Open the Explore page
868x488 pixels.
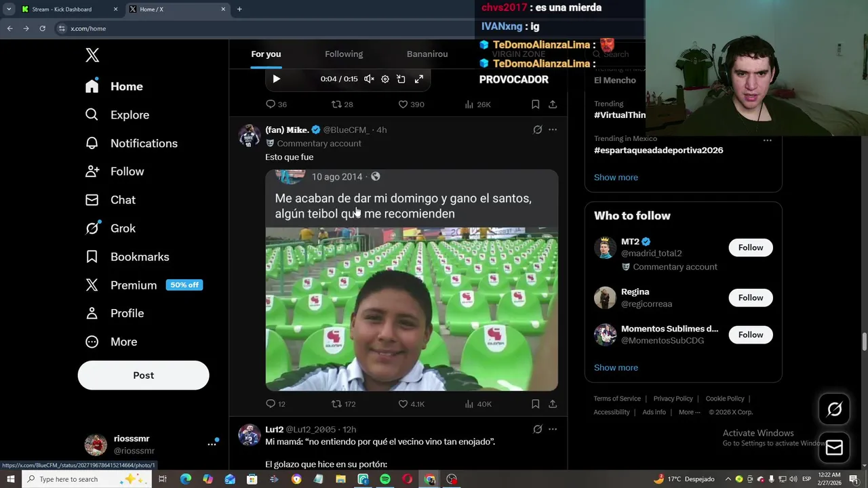click(117, 115)
